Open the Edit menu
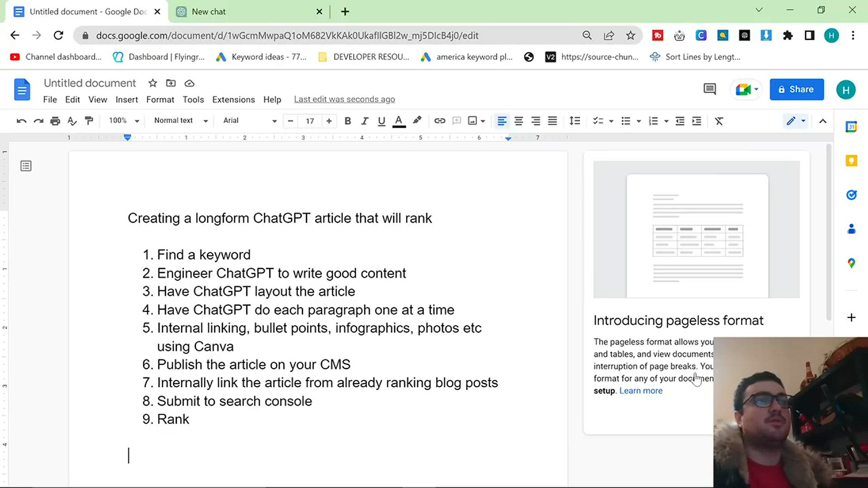The image size is (868, 488). point(72,99)
